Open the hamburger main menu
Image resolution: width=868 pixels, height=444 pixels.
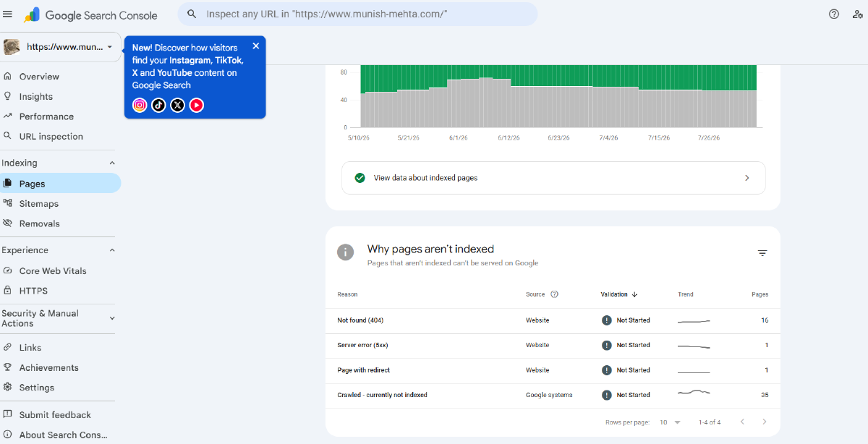[8, 14]
